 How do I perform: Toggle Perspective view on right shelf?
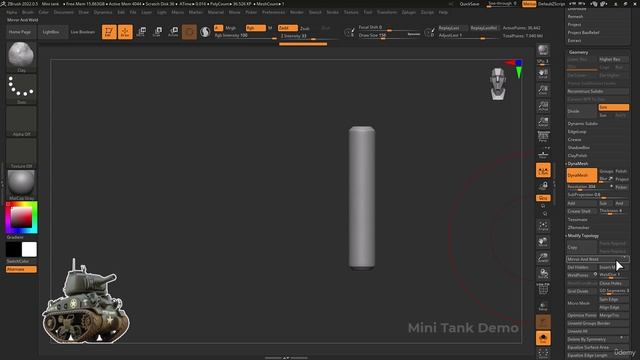coord(543,137)
